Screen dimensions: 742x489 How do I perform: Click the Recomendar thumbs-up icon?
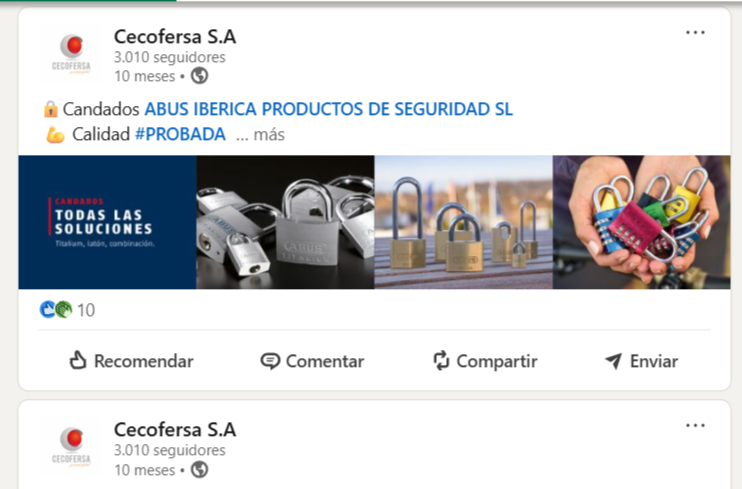click(x=78, y=360)
